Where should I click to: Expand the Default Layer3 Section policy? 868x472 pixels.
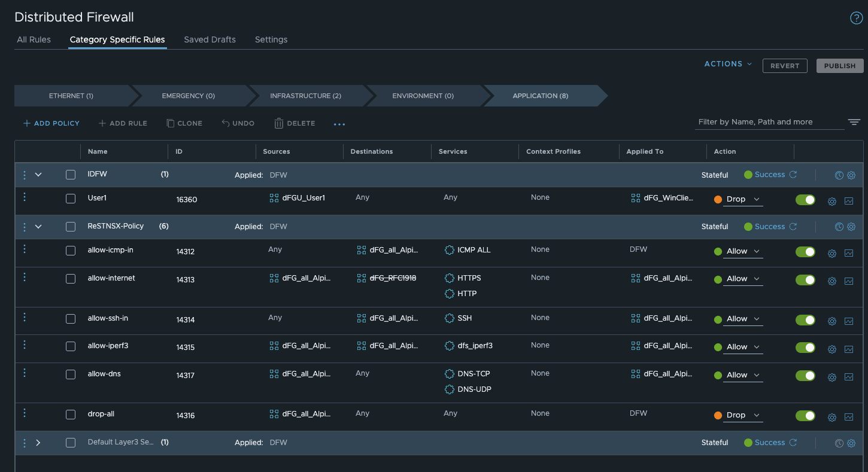coord(38,443)
